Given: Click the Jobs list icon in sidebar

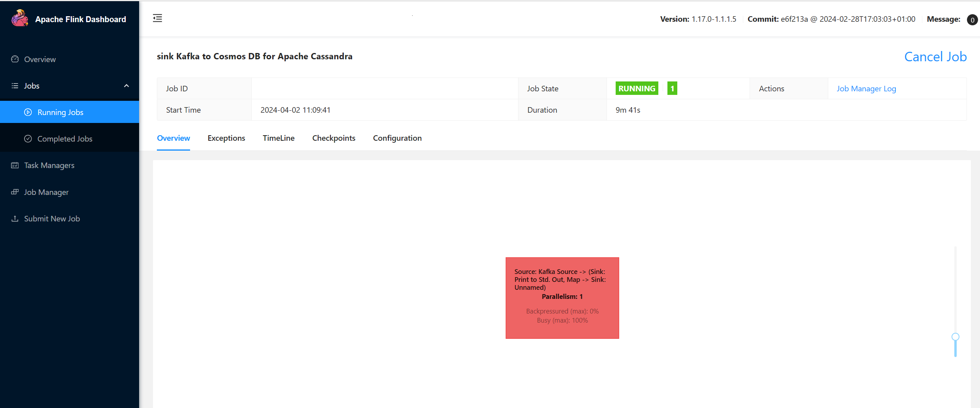Looking at the screenshot, I should (x=15, y=86).
